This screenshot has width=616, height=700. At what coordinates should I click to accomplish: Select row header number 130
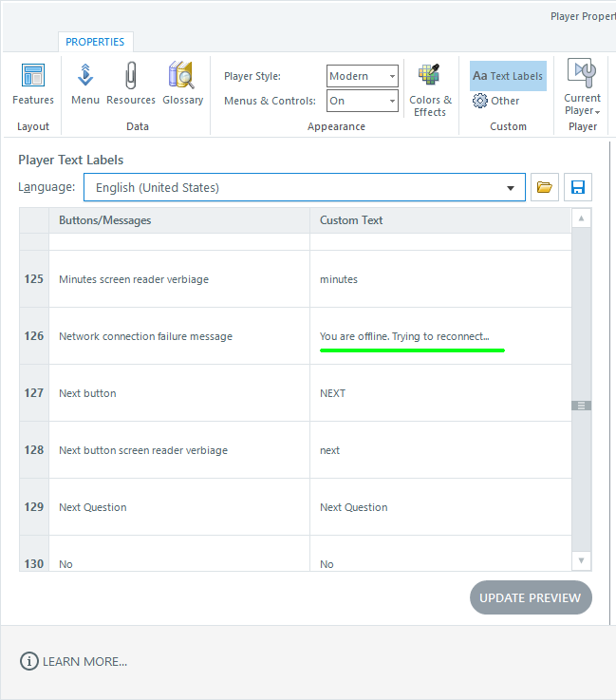[x=34, y=554]
